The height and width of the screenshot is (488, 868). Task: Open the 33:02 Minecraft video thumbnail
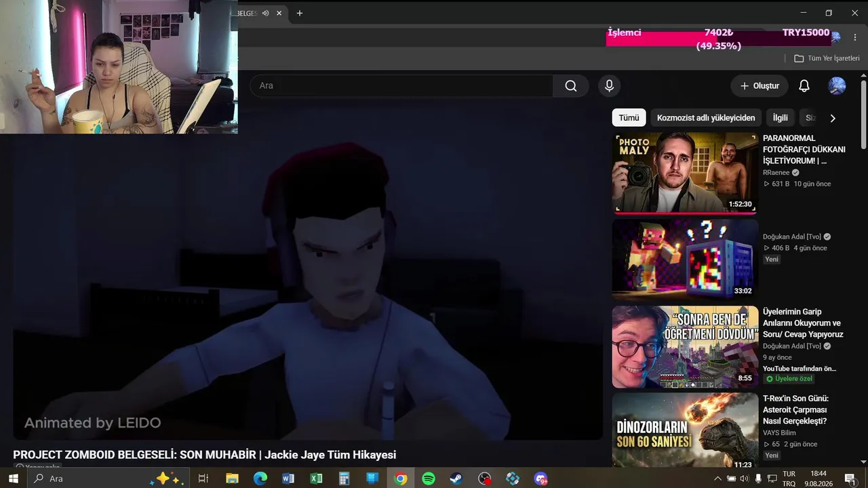click(685, 260)
